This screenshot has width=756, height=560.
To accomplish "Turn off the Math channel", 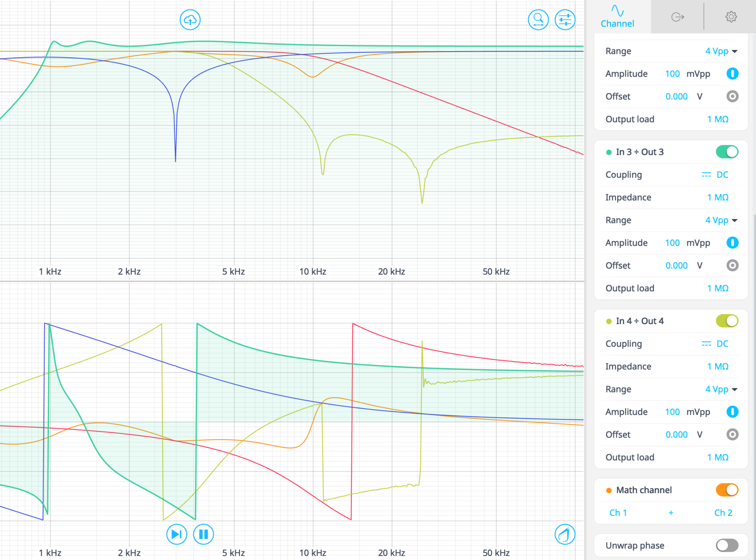I will pos(726,490).
